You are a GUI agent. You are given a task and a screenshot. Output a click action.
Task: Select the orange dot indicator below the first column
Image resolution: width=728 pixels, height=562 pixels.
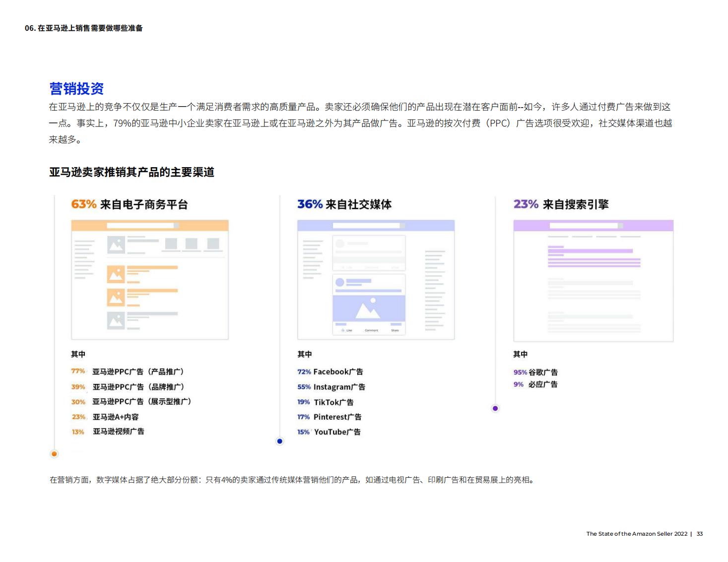click(x=54, y=454)
